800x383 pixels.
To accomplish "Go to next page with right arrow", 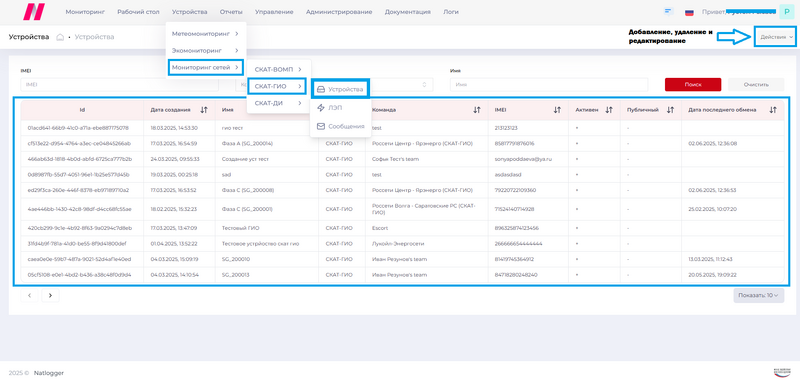I will click(51, 295).
